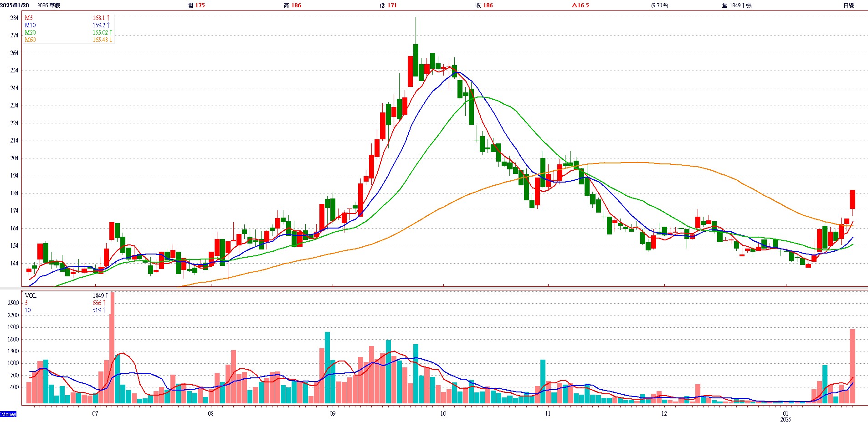868x422 pixels.
Task: Click the 10-day volume average label
Action: pyautogui.click(x=28, y=310)
